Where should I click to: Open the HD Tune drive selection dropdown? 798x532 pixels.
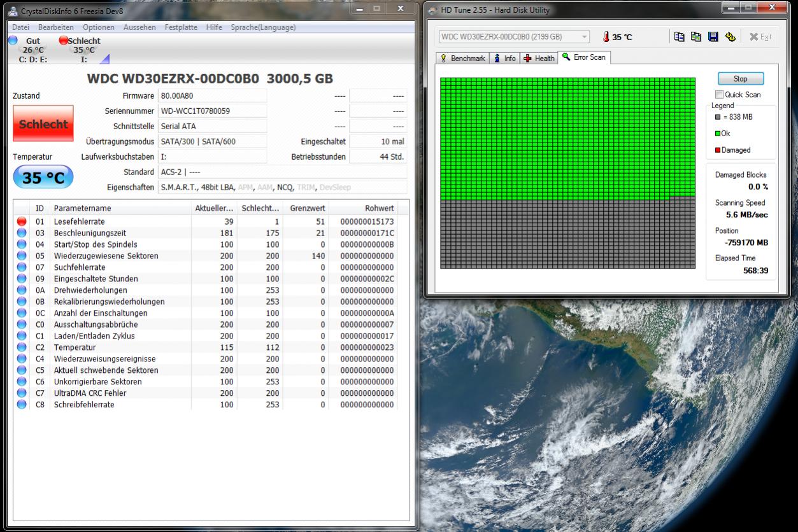514,37
